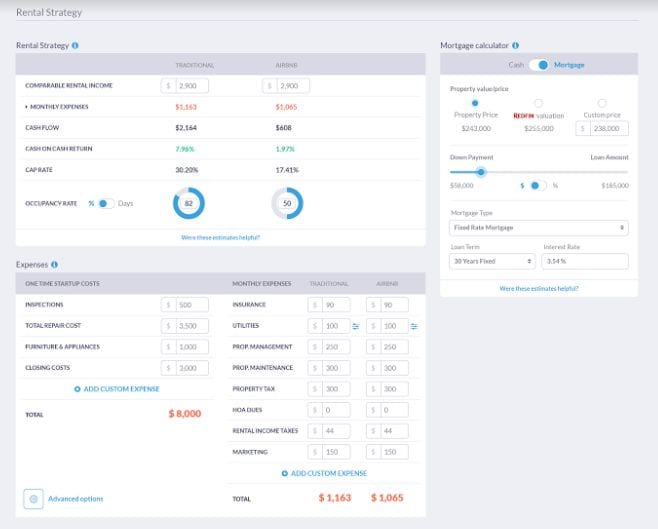Open the Loan Term dropdown
Image resolution: width=658 pixels, height=529 pixels.
point(493,261)
